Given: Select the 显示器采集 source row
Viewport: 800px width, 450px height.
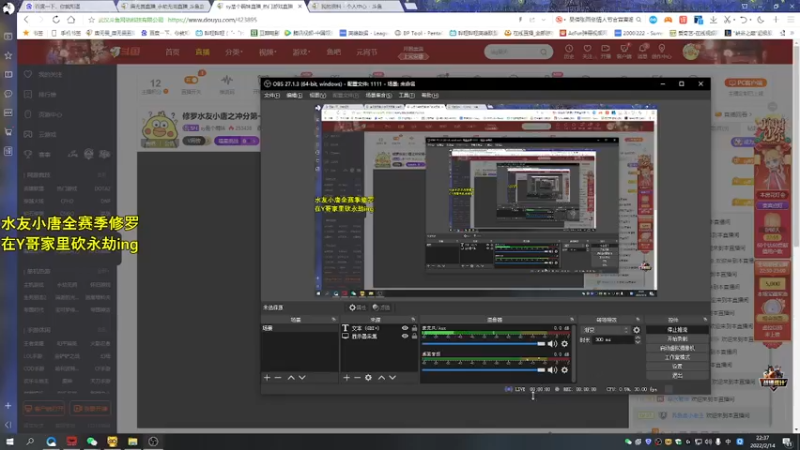Looking at the screenshot, I should click(379, 336).
